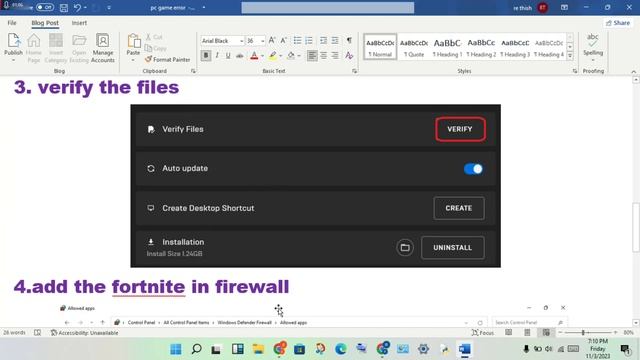Collapse the ribbon

[x=633, y=72]
